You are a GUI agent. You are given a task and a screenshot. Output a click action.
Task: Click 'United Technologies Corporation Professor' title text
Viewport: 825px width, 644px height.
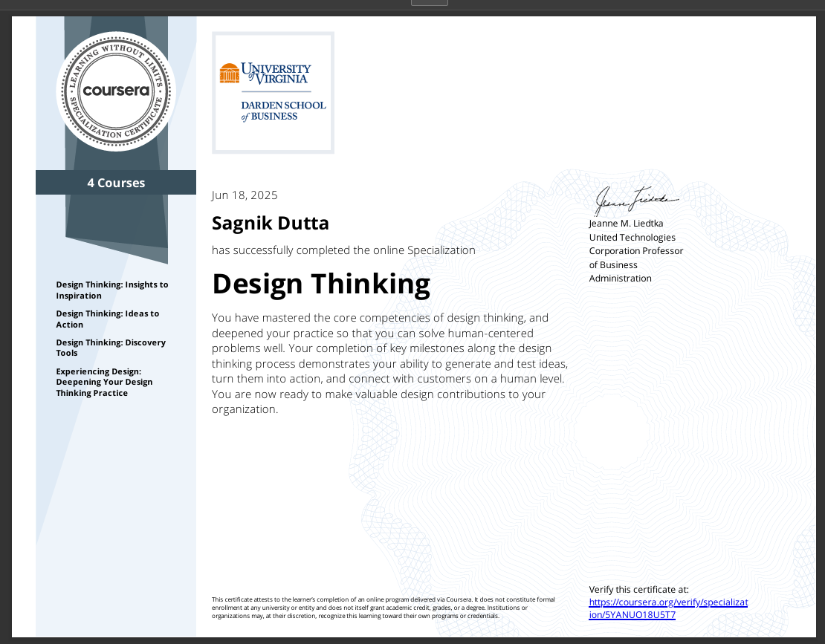[635, 244]
